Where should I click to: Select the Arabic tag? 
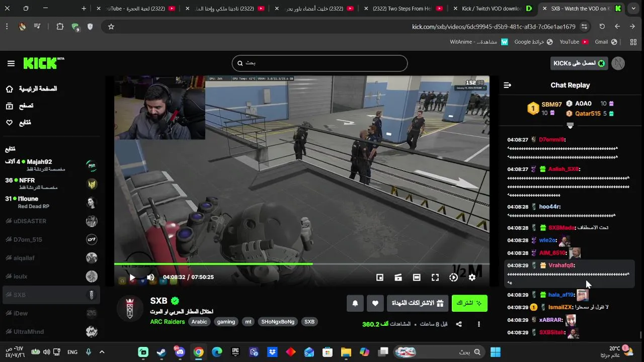coord(199,322)
